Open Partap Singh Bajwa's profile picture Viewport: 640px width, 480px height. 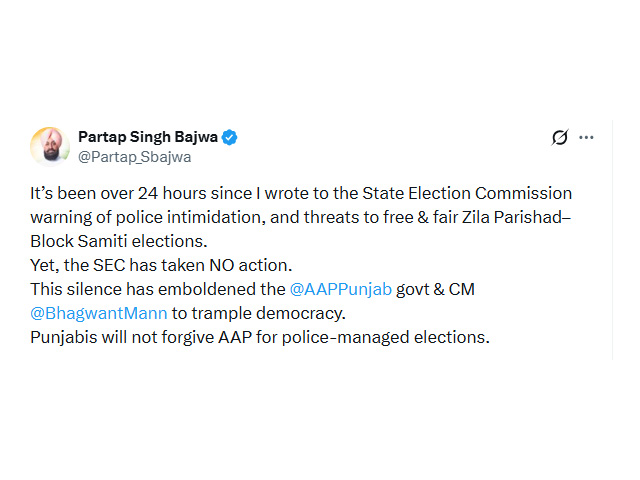[x=50, y=146]
